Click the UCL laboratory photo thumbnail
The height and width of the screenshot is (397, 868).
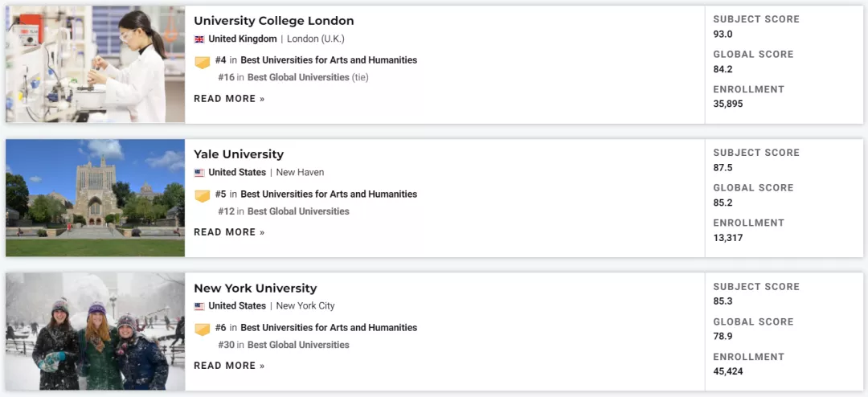tap(95, 63)
